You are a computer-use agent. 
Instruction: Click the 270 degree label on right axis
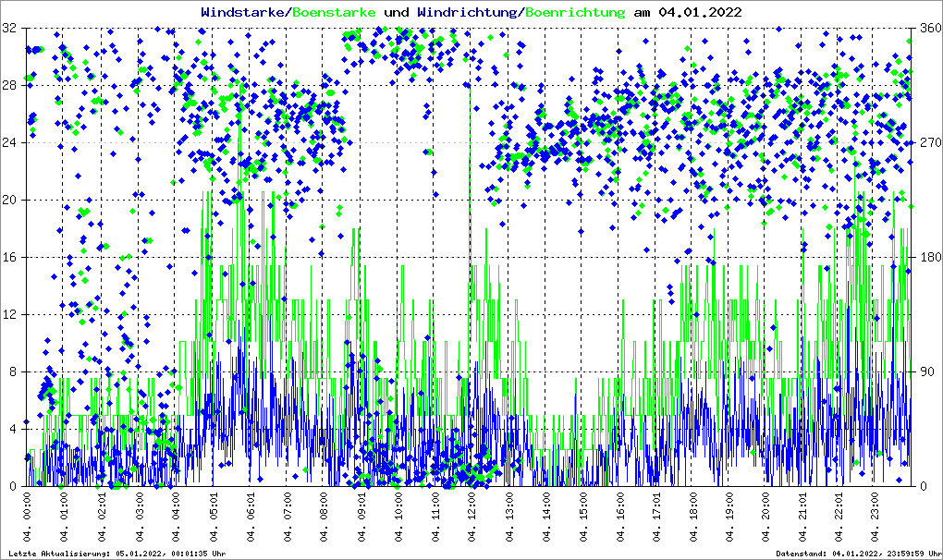tap(927, 142)
